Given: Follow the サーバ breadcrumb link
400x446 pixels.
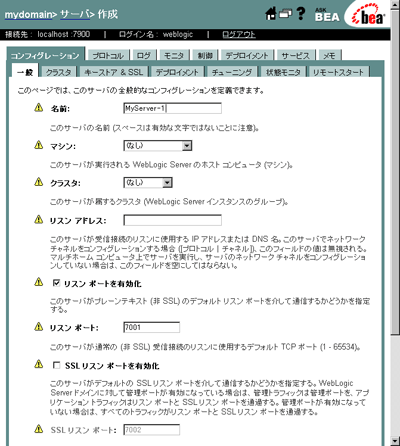Looking at the screenshot, I should coord(75,14).
